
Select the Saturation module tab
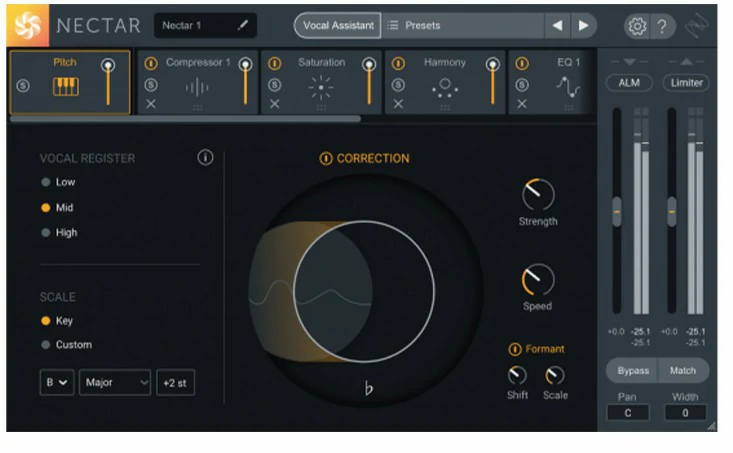point(322,82)
